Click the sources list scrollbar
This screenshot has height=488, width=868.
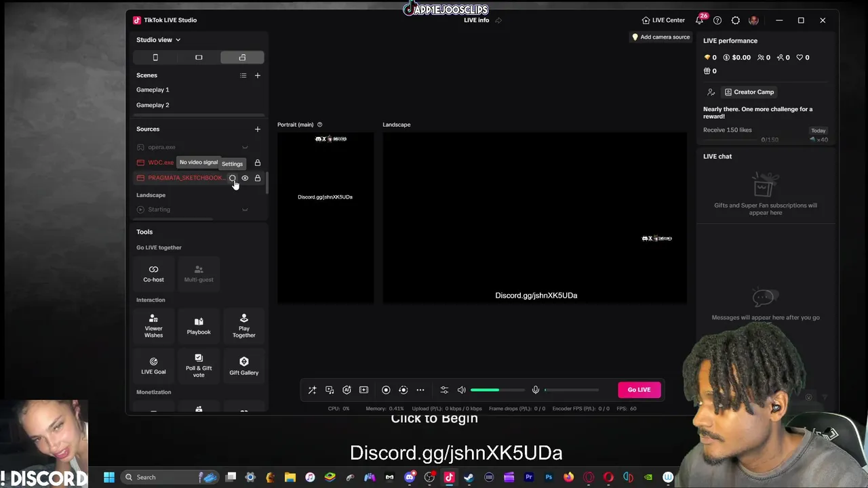267,183
